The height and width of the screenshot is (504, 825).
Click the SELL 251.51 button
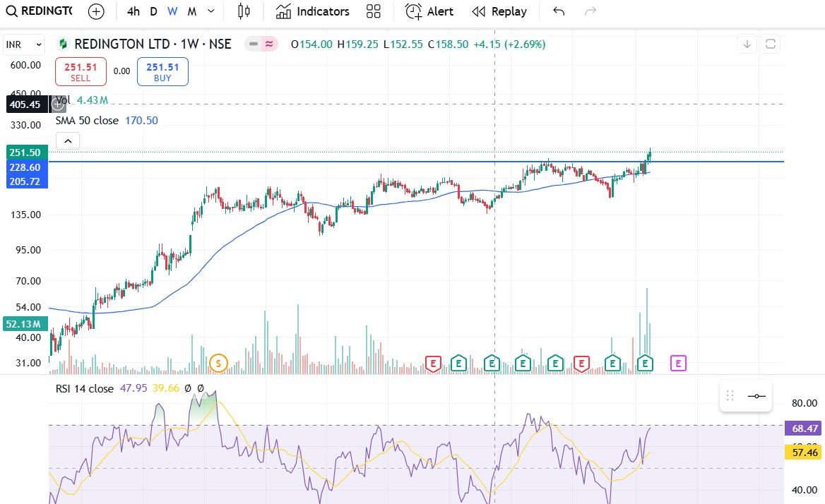click(x=81, y=71)
